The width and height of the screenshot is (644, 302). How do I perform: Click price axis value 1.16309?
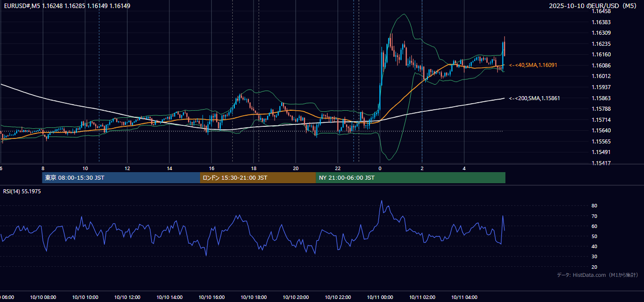[601, 33]
